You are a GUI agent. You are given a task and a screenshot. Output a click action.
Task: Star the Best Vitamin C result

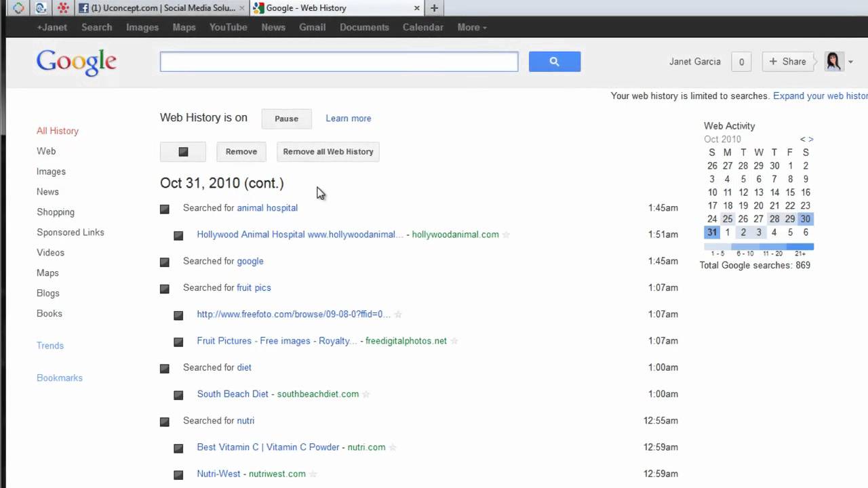click(393, 447)
